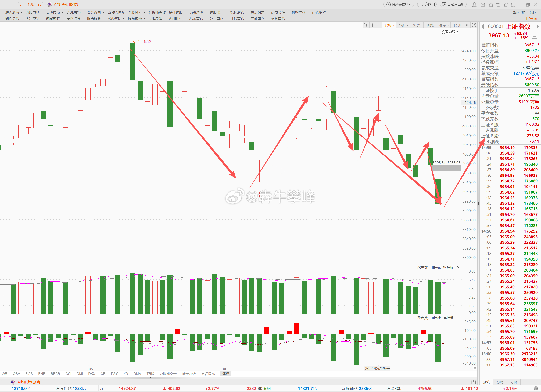The width and height of the screenshot is (541, 392).
Task: Expand 沪深港通 menu dropdown
Action: [14, 12]
